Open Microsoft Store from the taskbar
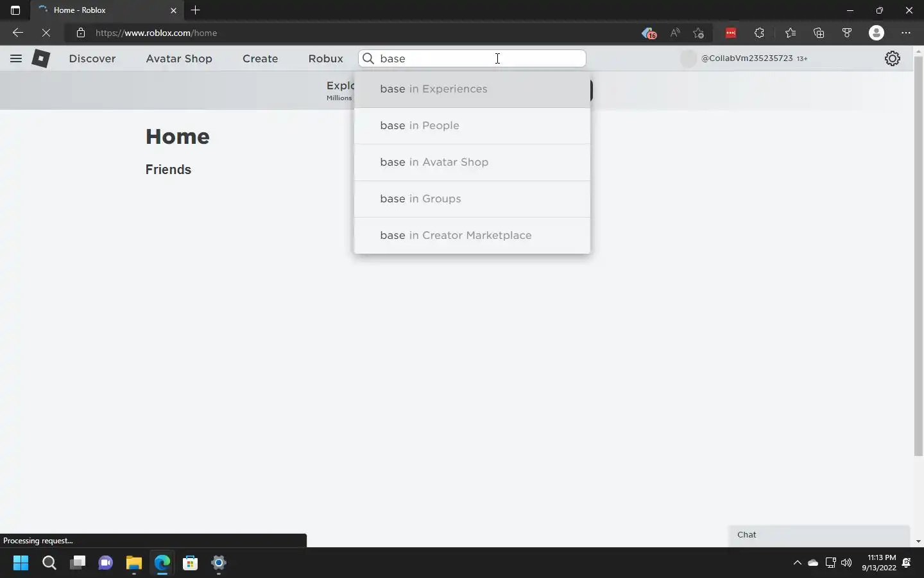The width and height of the screenshot is (924, 578). tap(190, 563)
